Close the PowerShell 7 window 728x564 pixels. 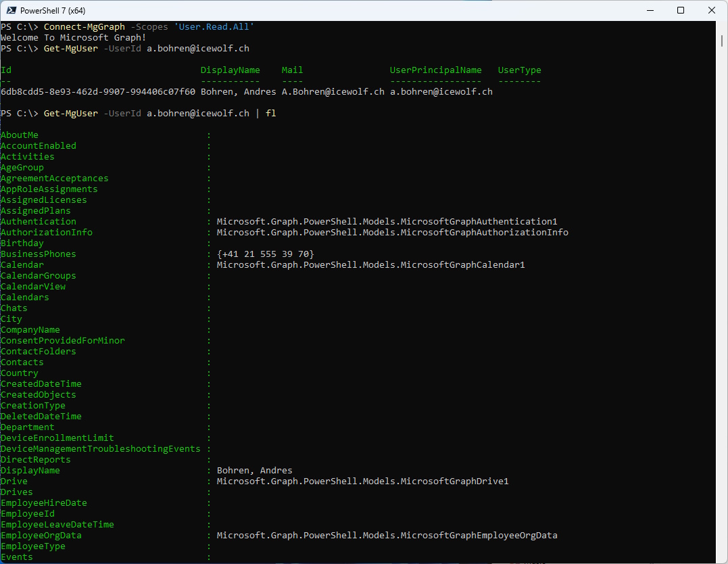tap(711, 10)
